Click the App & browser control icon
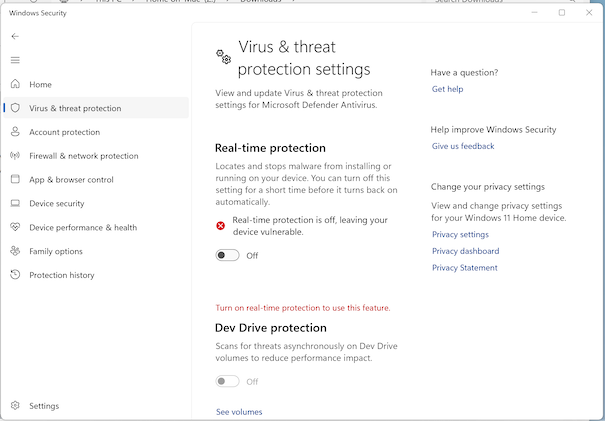The width and height of the screenshot is (605, 421). click(15, 180)
